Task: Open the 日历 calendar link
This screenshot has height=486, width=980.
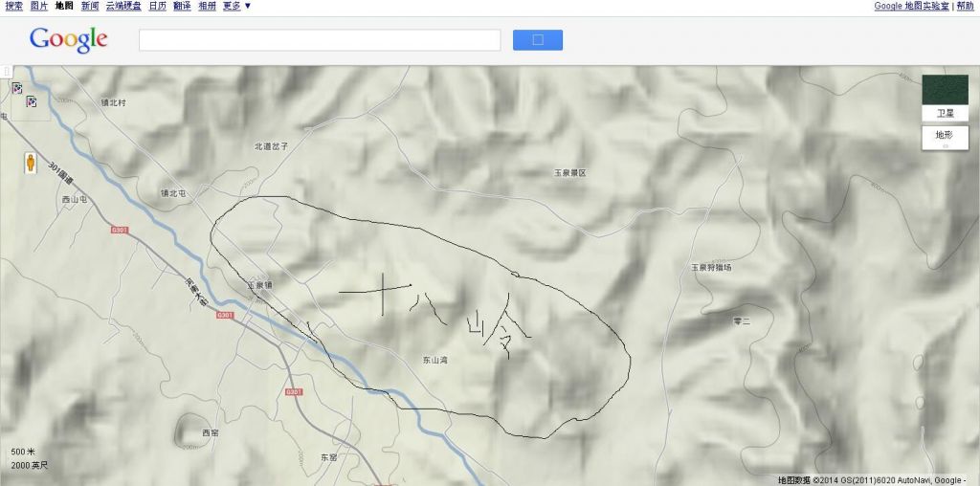Action: (157, 6)
